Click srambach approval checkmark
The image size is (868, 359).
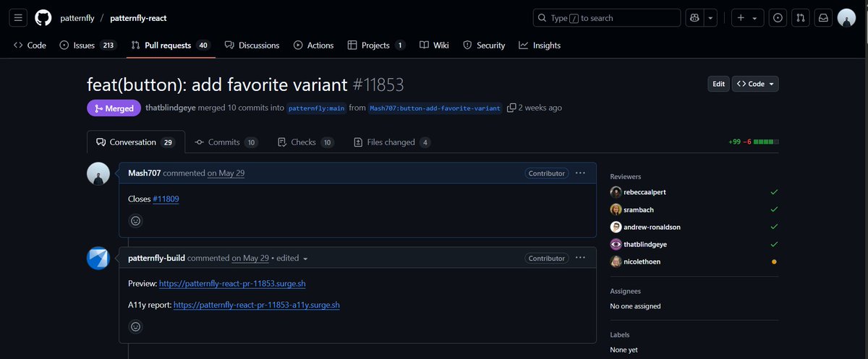pyautogui.click(x=774, y=209)
